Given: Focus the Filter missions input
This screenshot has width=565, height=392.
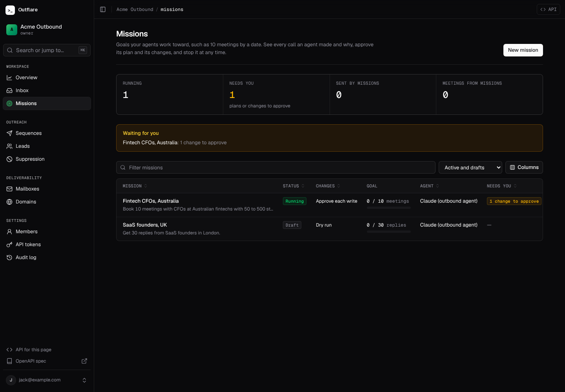Looking at the screenshot, I should (276, 167).
